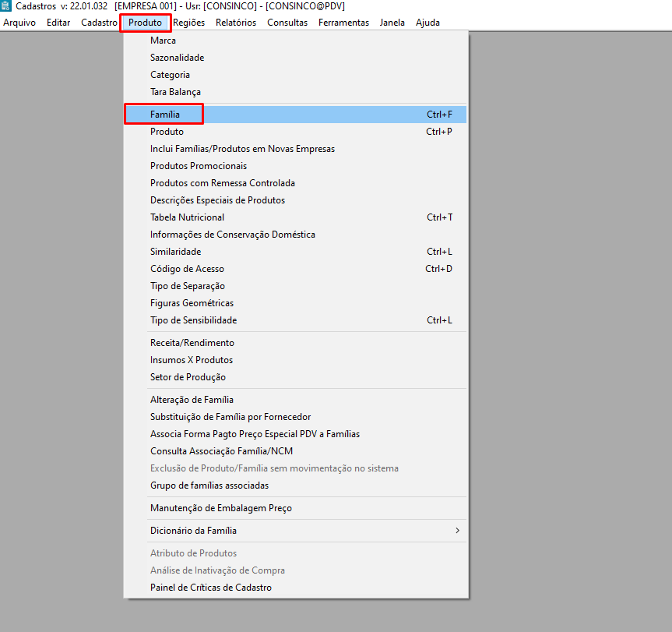
Task: Open Tabela Nutricional
Action: 295,217
